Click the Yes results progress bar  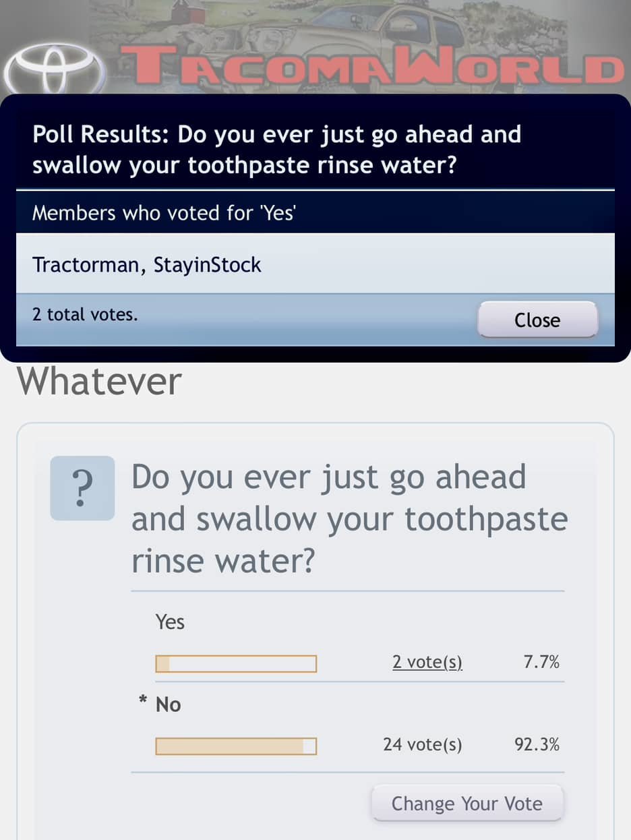click(236, 664)
